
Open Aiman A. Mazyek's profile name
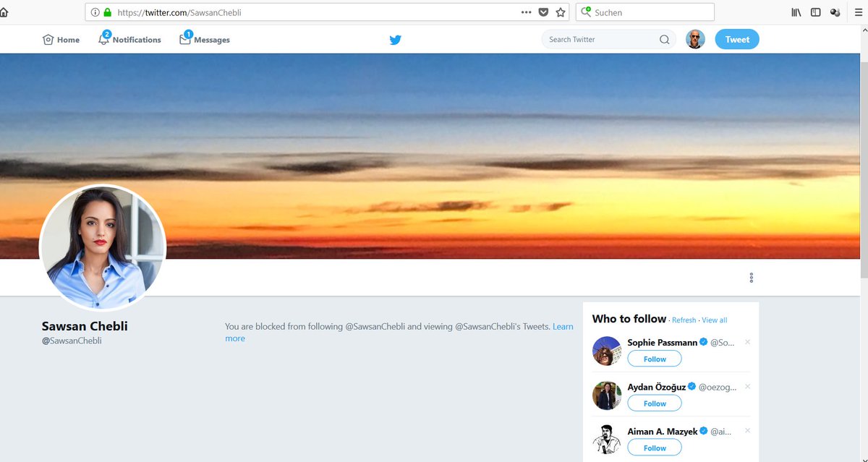click(663, 431)
